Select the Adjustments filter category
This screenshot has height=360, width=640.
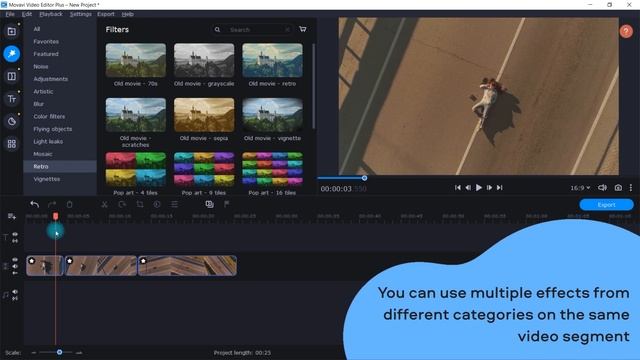pyautogui.click(x=51, y=79)
